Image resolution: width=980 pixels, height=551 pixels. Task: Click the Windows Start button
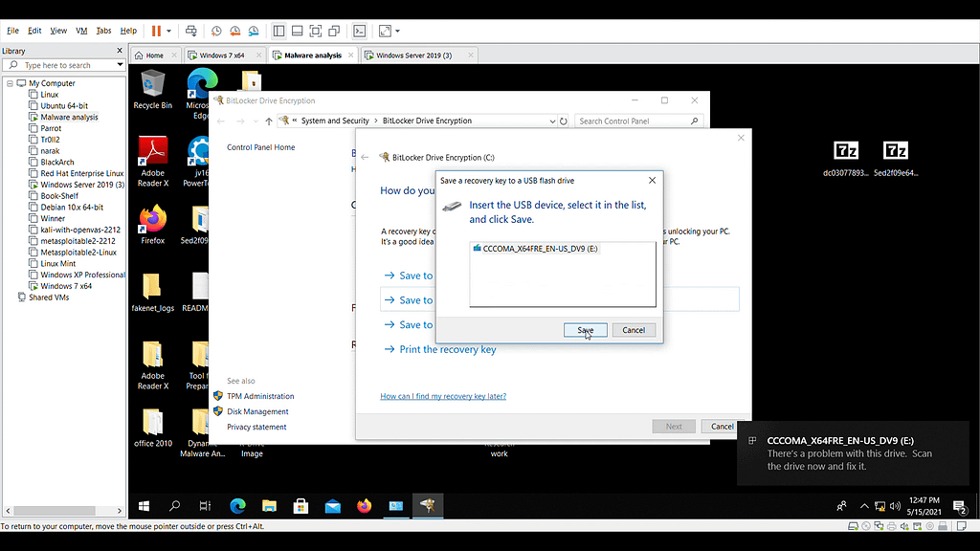coord(144,506)
